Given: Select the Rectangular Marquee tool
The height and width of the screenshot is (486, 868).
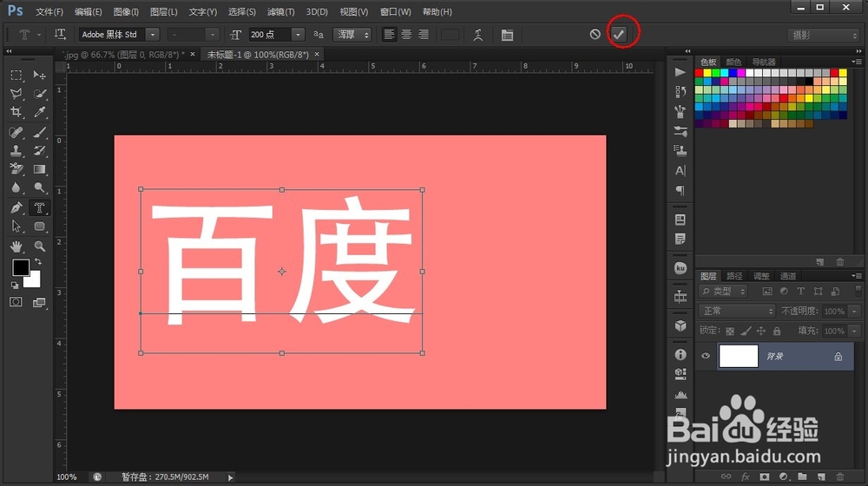Looking at the screenshot, I should tap(16, 75).
